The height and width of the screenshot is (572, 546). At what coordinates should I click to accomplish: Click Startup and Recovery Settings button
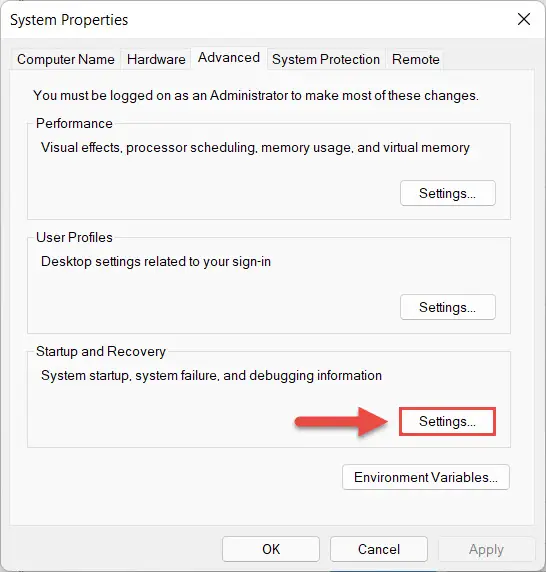pos(448,421)
